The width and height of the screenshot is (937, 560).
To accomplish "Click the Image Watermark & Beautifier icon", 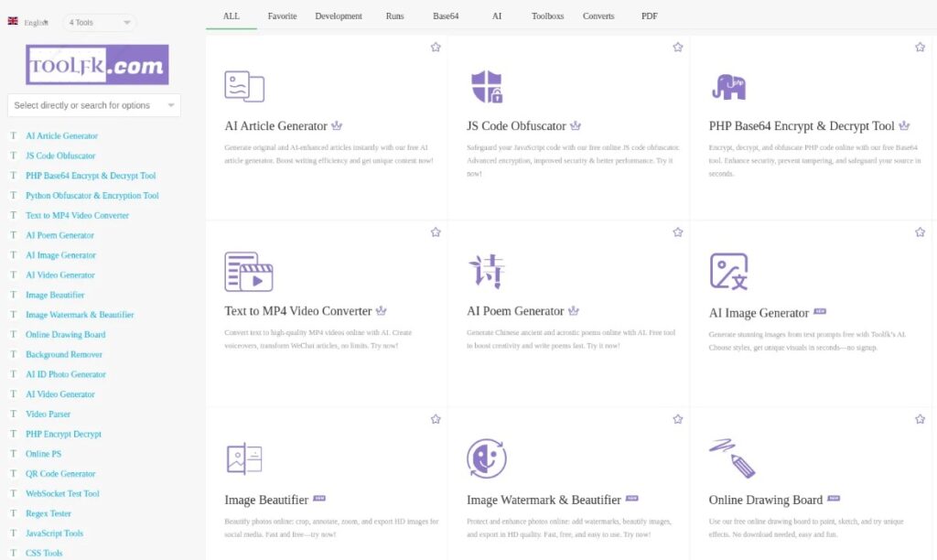I will 486,458.
